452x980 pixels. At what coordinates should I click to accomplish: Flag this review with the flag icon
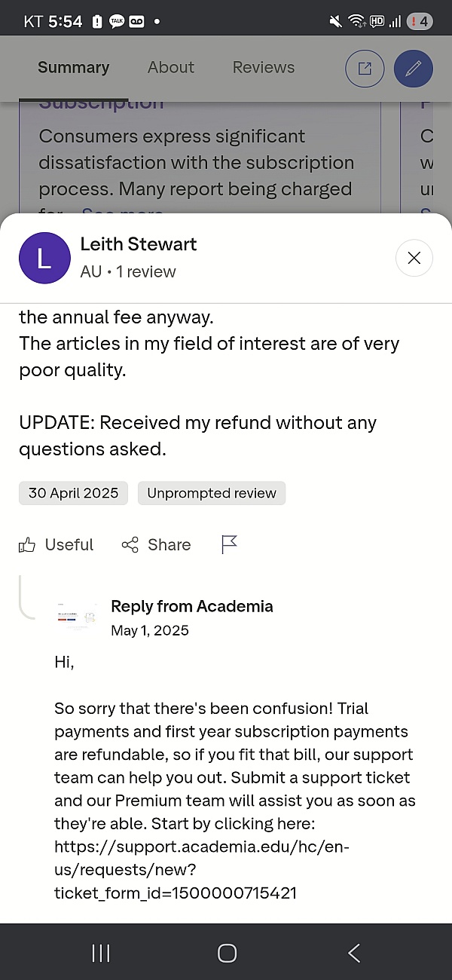tap(230, 544)
